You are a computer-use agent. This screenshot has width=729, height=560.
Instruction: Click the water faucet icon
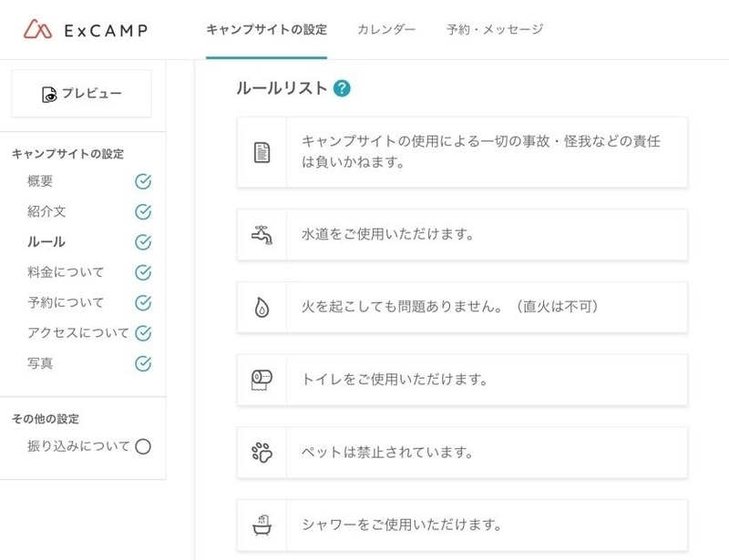tap(262, 234)
